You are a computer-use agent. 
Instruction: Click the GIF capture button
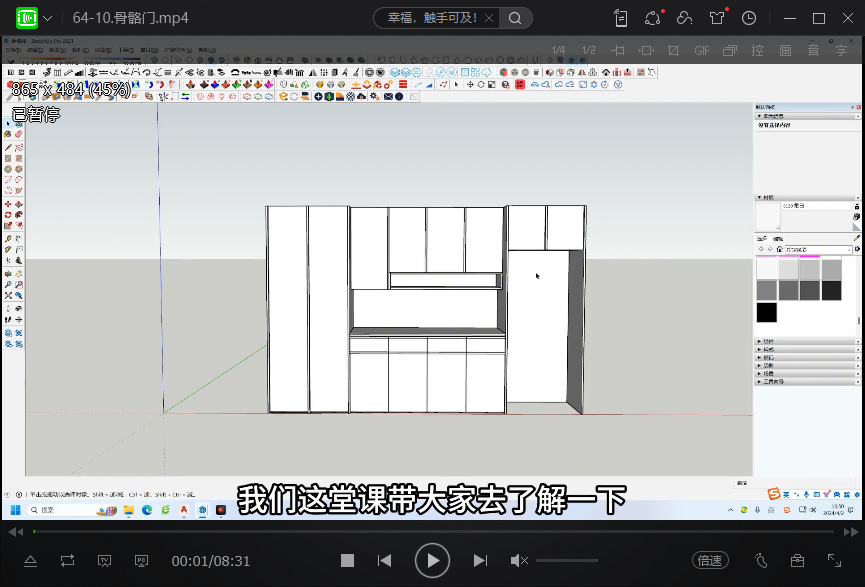click(701, 50)
